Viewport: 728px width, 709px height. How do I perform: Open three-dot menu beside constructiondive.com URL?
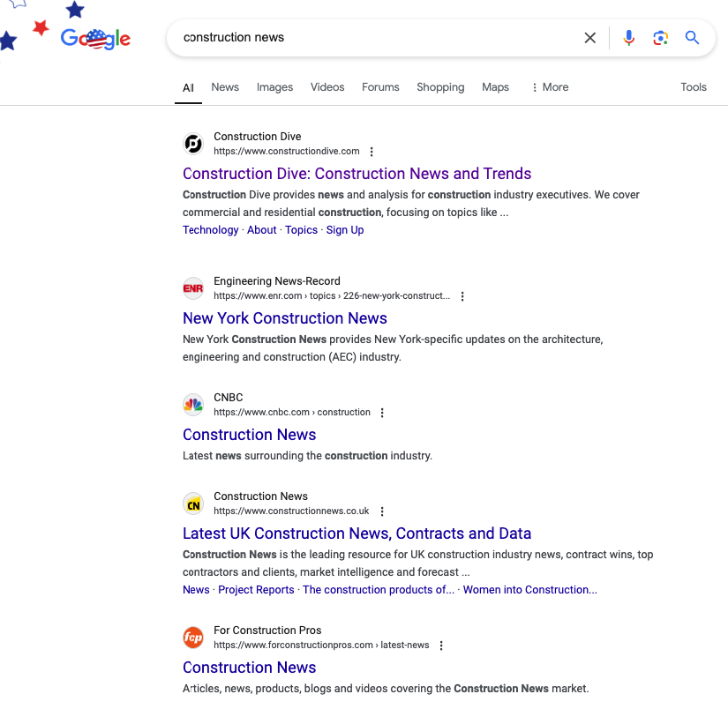tap(372, 152)
